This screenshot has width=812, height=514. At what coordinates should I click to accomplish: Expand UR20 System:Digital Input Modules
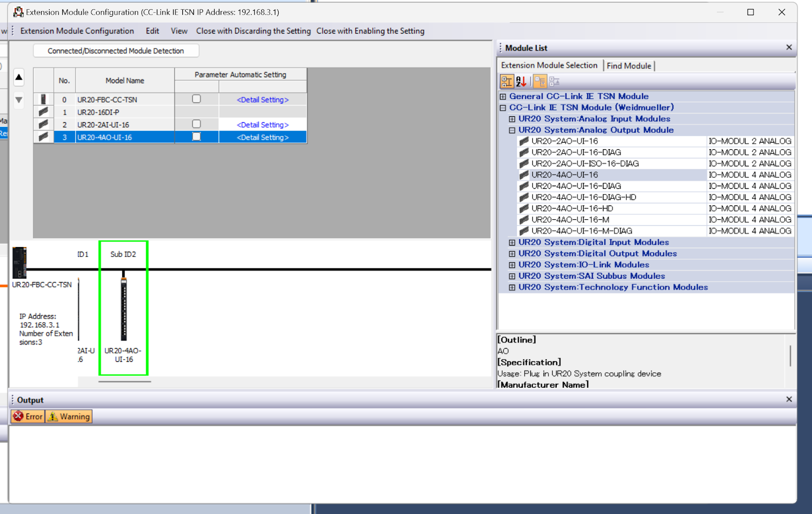[512, 243]
